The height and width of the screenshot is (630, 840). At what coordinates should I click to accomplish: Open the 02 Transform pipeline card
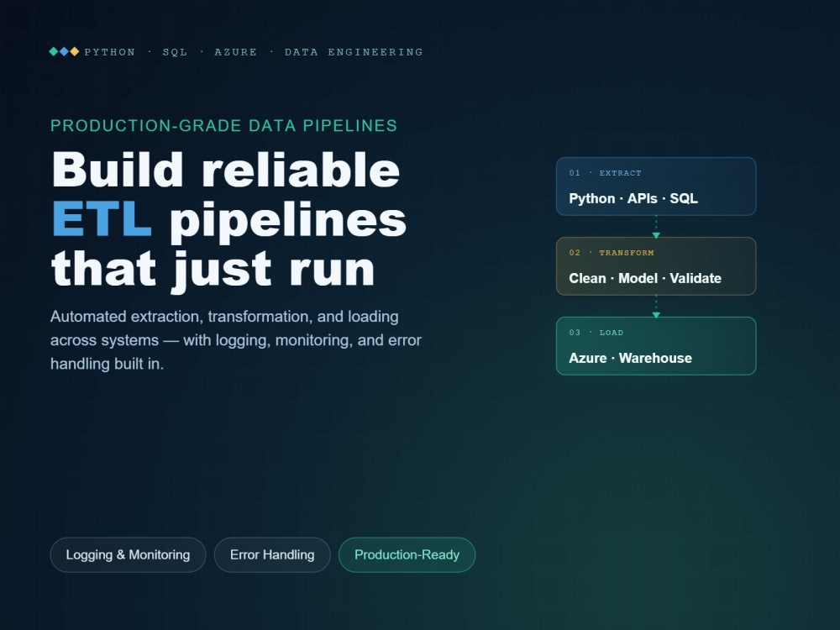(656, 266)
